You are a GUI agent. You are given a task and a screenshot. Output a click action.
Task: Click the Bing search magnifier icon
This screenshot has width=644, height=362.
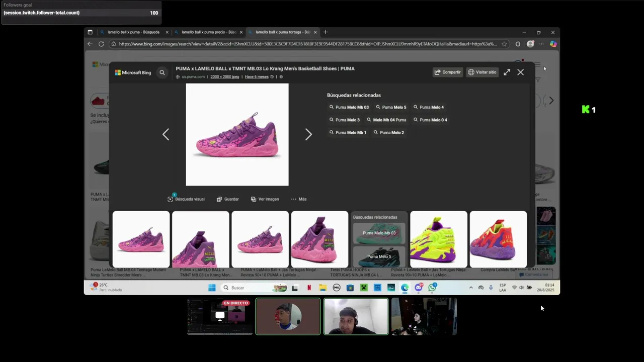162,72
